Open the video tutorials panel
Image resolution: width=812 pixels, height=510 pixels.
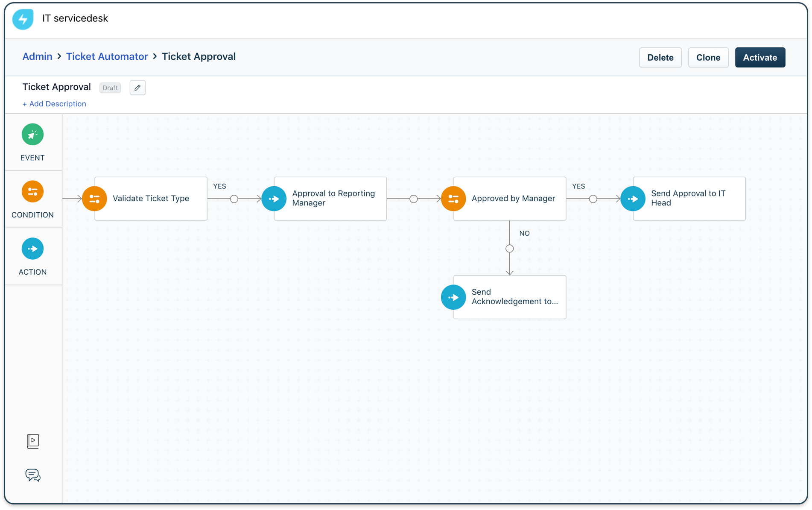[32, 441]
